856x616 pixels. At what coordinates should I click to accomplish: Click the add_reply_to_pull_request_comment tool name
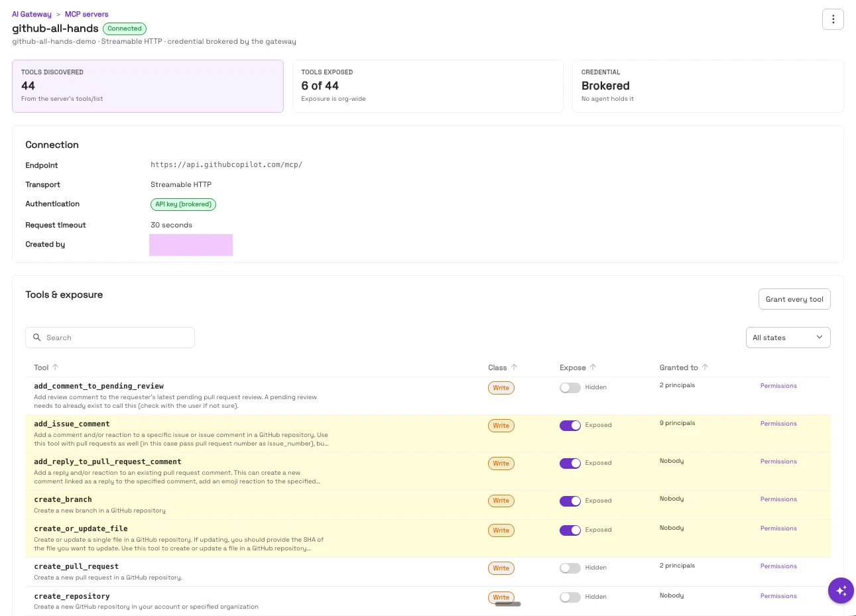click(x=107, y=462)
